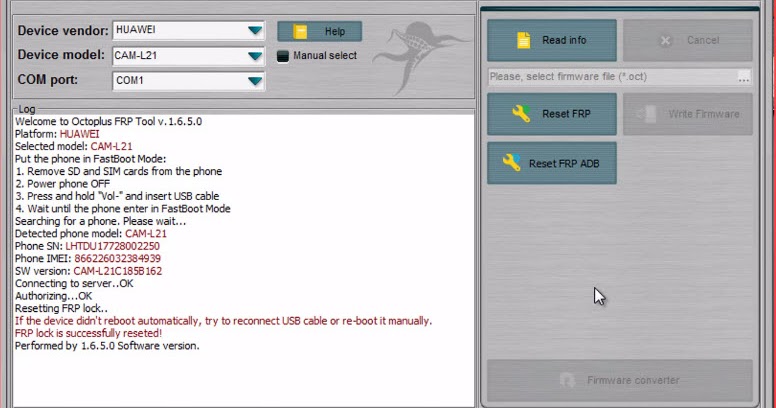
Task: Click the 'Welcome to Octoplus FRP Tool' log line
Action: pyautogui.click(x=108, y=121)
